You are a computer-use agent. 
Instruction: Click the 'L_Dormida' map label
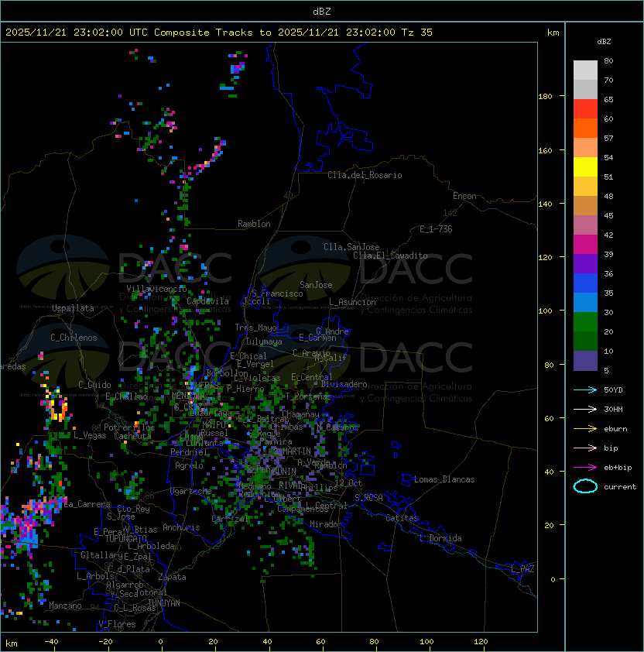440,538
